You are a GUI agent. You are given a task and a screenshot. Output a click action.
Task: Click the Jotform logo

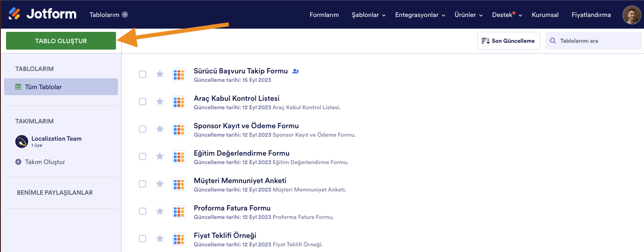tap(43, 14)
